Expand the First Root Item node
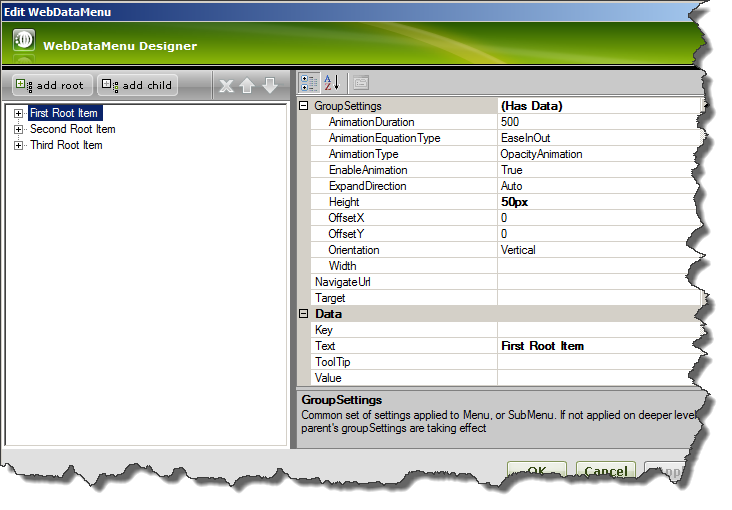The height and width of the screenshot is (510, 732). (18, 114)
